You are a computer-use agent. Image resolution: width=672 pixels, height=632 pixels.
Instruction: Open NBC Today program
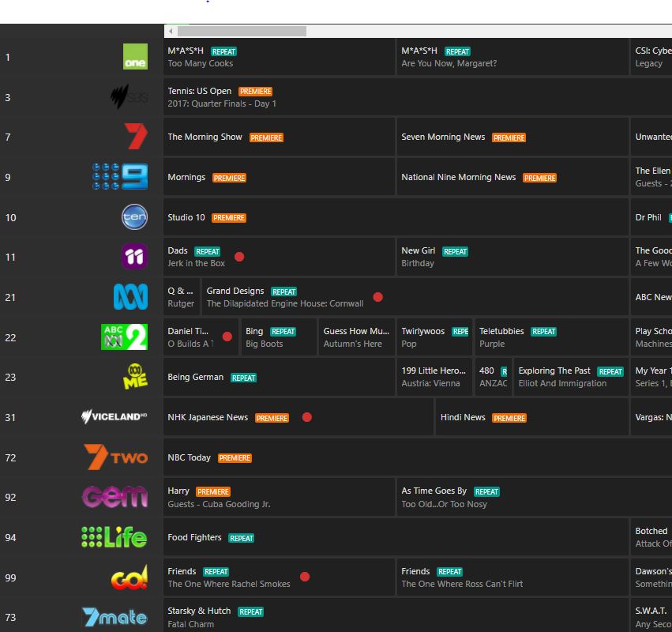click(x=418, y=457)
